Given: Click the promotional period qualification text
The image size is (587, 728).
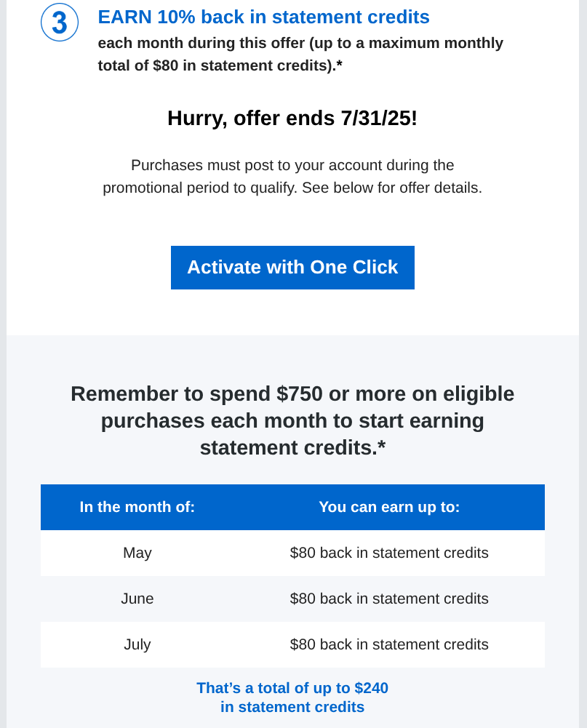Looking at the screenshot, I should click(292, 176).
